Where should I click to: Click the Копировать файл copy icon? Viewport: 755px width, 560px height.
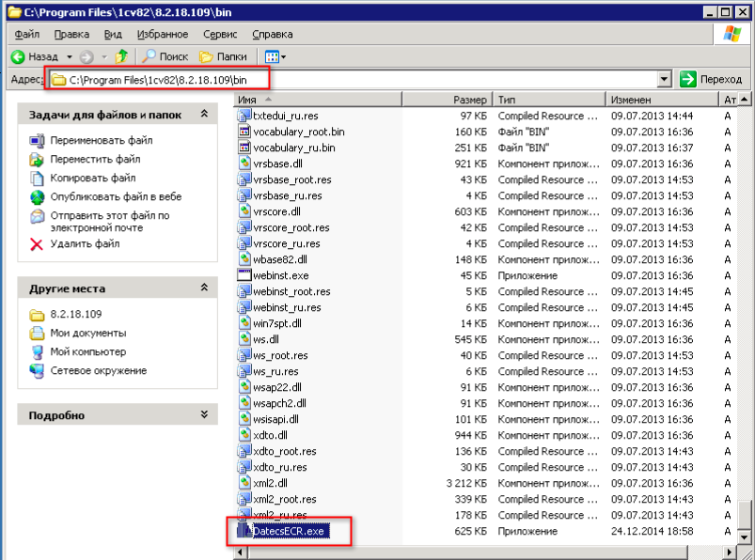(x=37, y=178)
